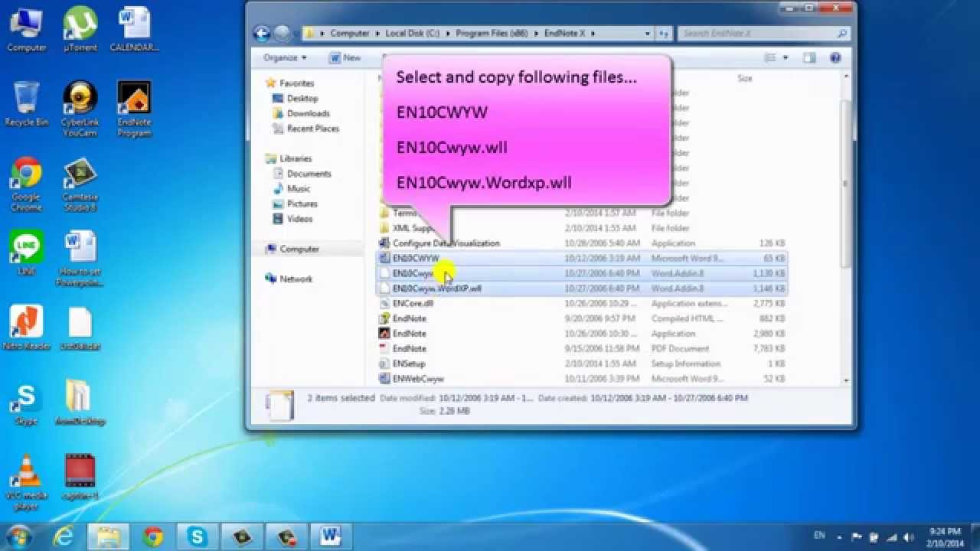Open the µTorrent desktop shortcut
Image resolution: width=980 pixels, height=551 pixels.
click(x=80, y=29)
